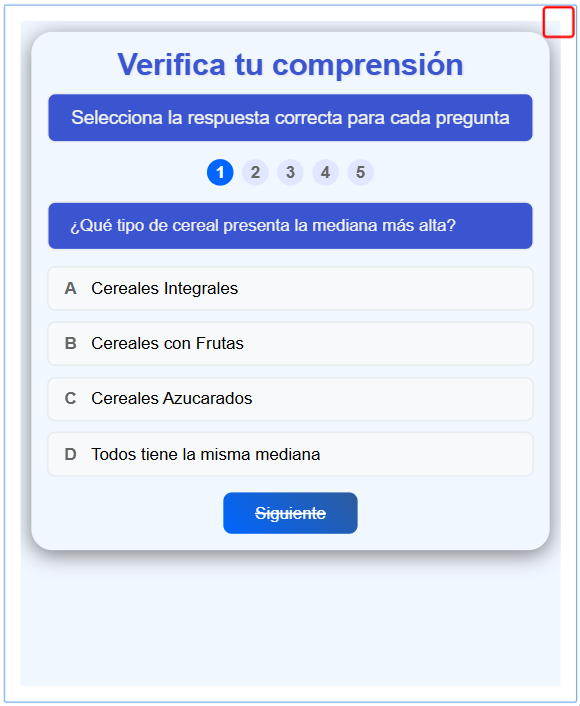Click the Verifica tu comprensión heading
The image size is (580, 706).
click(290, 64)
